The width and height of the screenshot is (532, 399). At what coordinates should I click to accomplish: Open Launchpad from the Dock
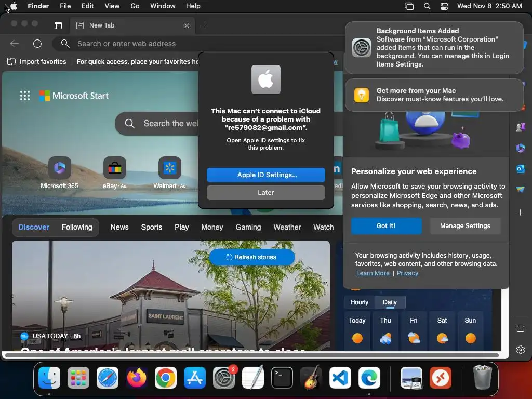pyautogui.click(x=78, y=378)
